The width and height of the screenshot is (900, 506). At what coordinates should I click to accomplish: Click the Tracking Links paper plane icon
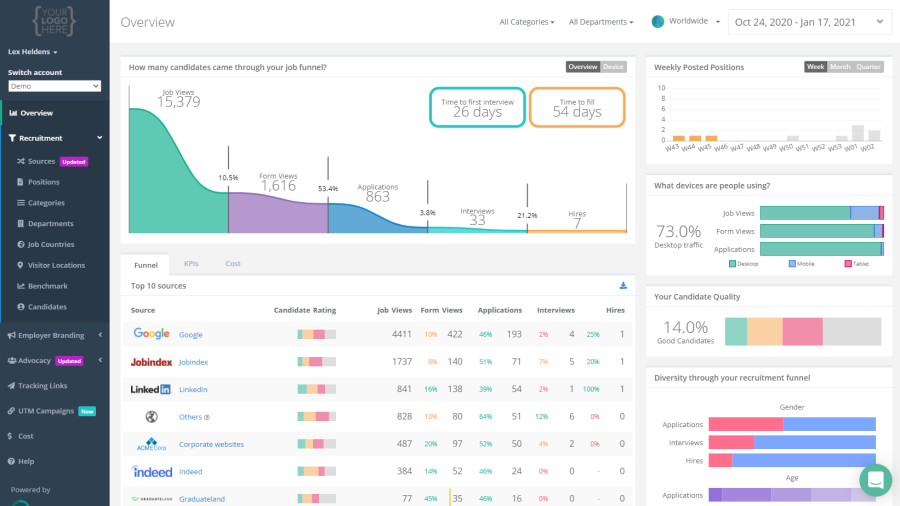11,386
